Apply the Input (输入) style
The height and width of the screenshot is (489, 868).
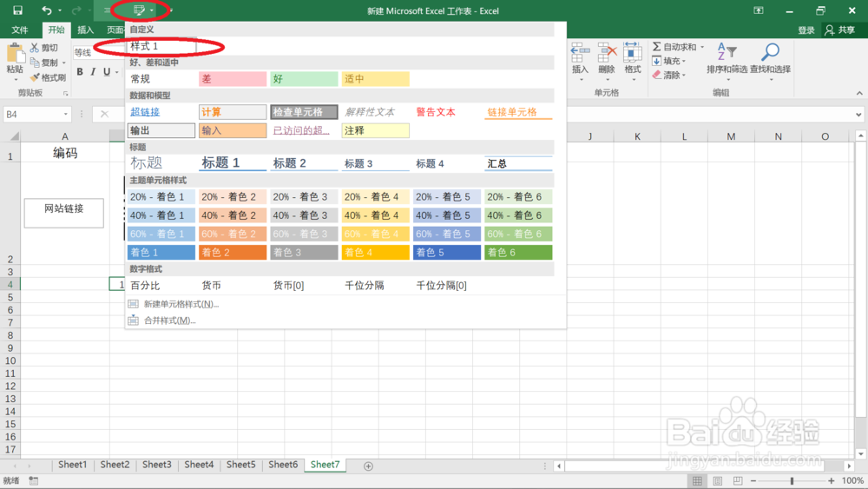(233, 130)
